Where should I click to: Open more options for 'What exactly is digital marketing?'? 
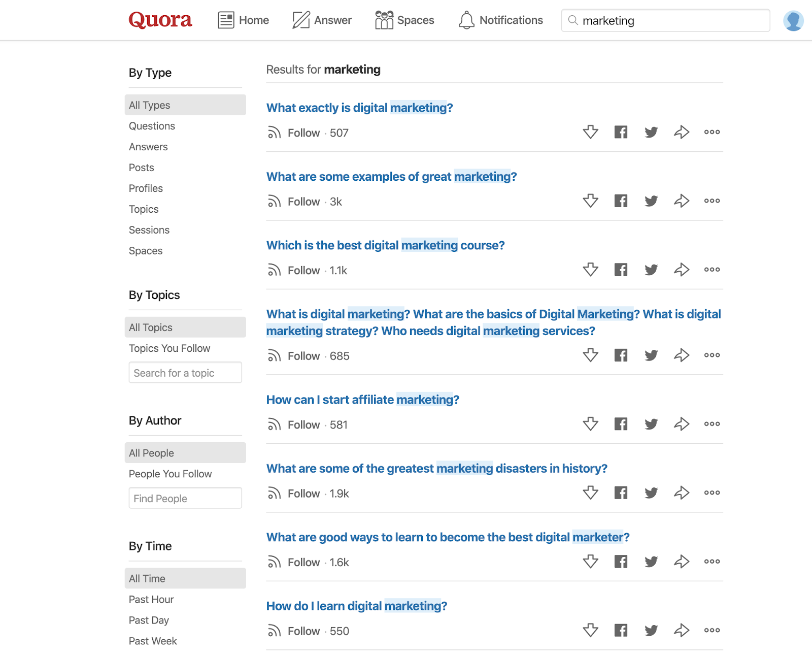[712, 132]
